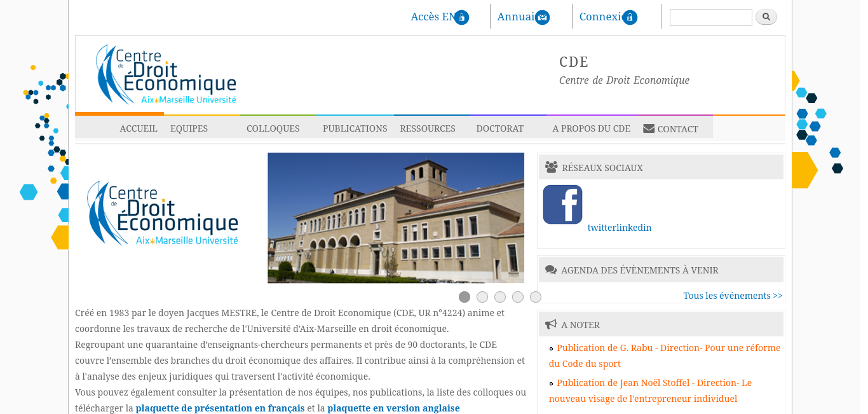
Task: Open A PROPOS DU CDE menu
Action: coord(592,128)
